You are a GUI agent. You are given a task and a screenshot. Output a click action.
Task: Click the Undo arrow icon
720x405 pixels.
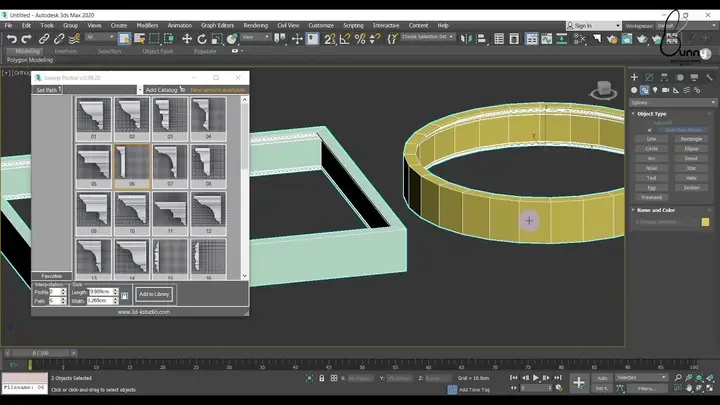12,39
